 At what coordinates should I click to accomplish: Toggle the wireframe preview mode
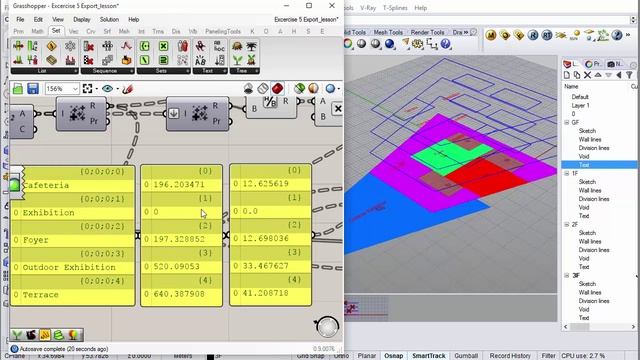pyautogui.click(x=263, y=88)
